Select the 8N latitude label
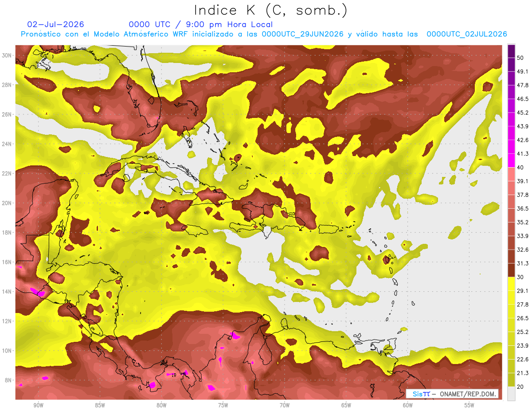This screenshot has width=532, height=411. 9,380
